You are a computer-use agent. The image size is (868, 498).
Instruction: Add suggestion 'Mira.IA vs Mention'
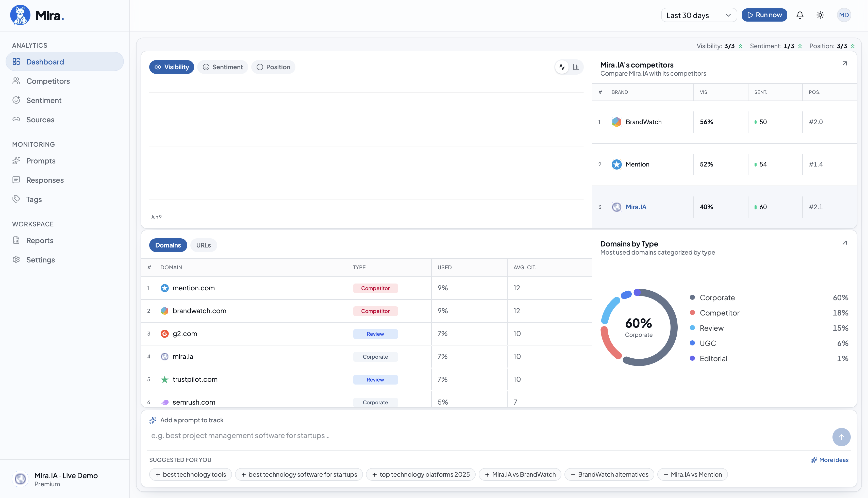click(693, 474)
